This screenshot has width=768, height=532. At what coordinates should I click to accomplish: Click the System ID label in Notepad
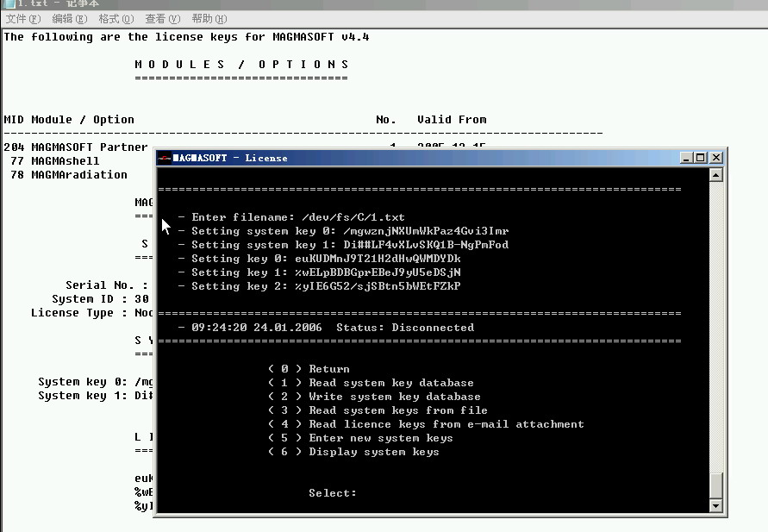[x=90, y=299]
